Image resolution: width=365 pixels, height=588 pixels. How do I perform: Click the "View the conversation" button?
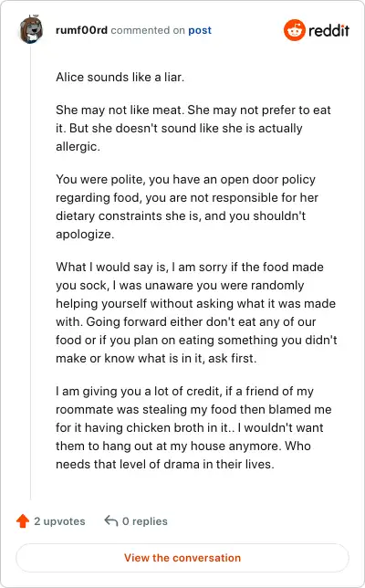[x=182, y=558]
